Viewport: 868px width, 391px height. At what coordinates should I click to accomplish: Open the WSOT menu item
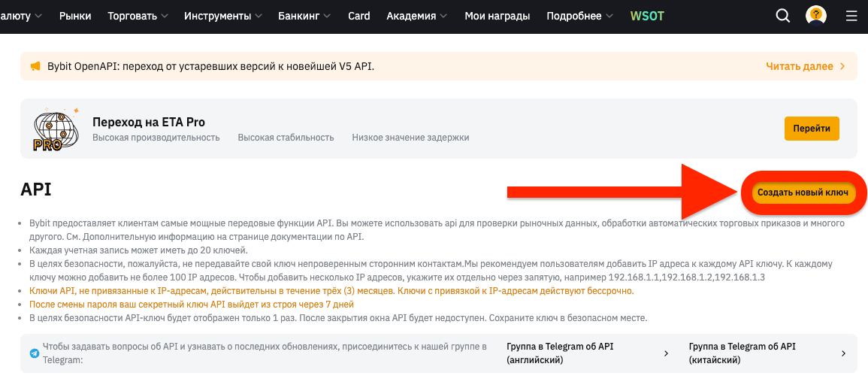tap(647, 16)
